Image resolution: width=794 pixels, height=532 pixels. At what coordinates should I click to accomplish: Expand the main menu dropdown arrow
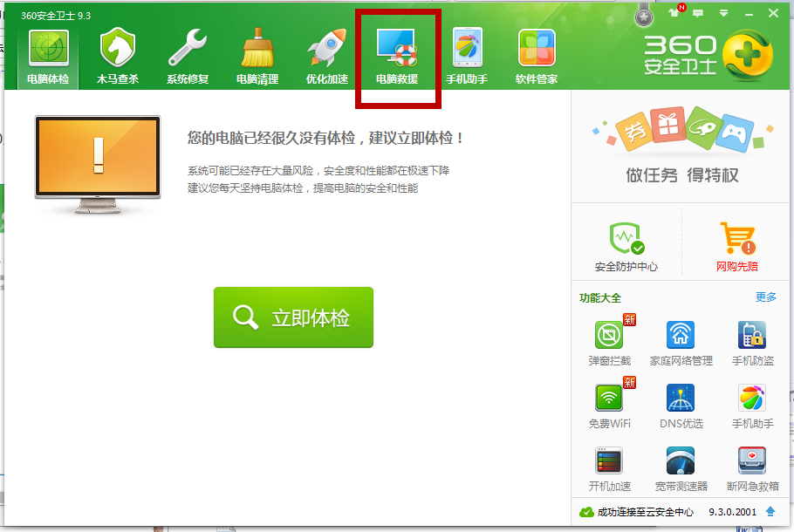point(723,13)
